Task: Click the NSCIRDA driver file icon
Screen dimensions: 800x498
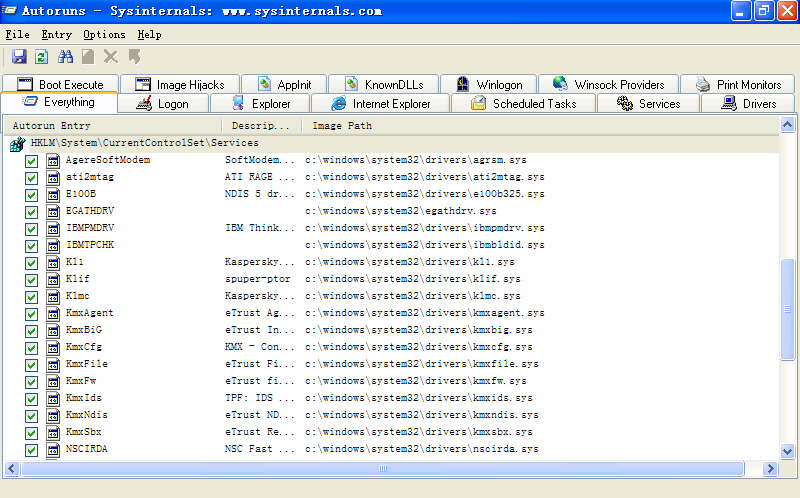Action: click(x=53, y=450)
